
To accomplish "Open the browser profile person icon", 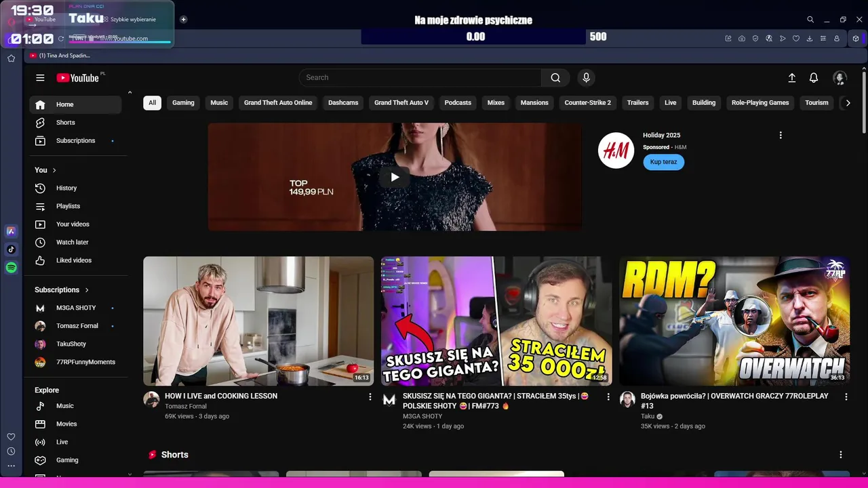I will pos(837,39).
